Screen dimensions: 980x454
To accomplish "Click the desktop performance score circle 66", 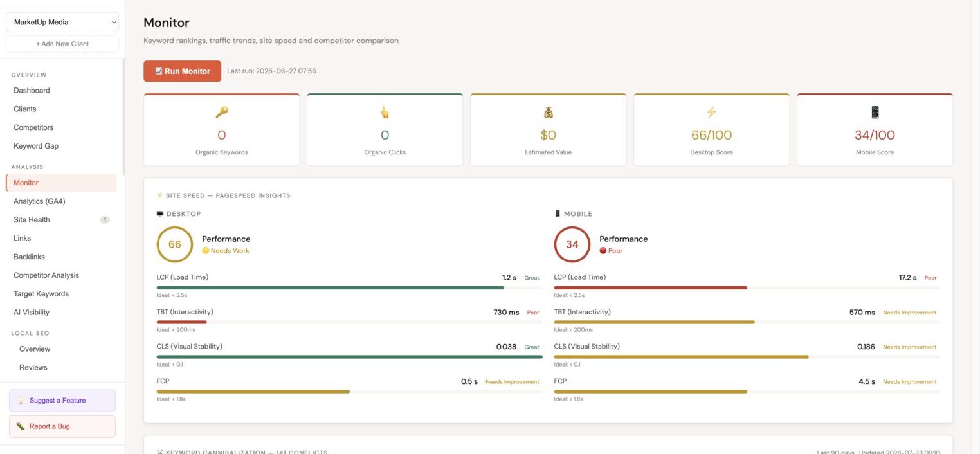I will click(175, 244).
